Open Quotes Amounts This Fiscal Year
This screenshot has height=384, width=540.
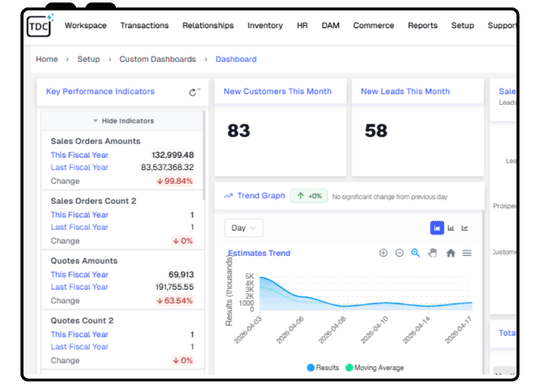coord(80,275)
